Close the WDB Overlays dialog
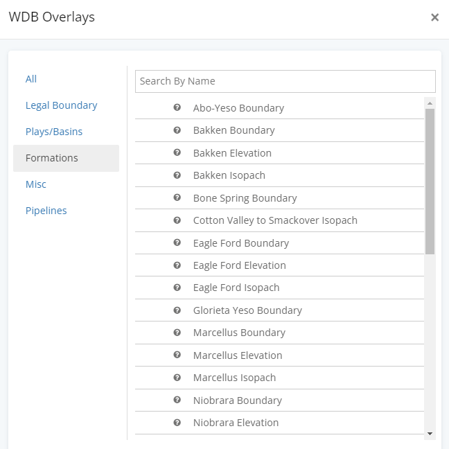449x449 pixels. [435, 17]
